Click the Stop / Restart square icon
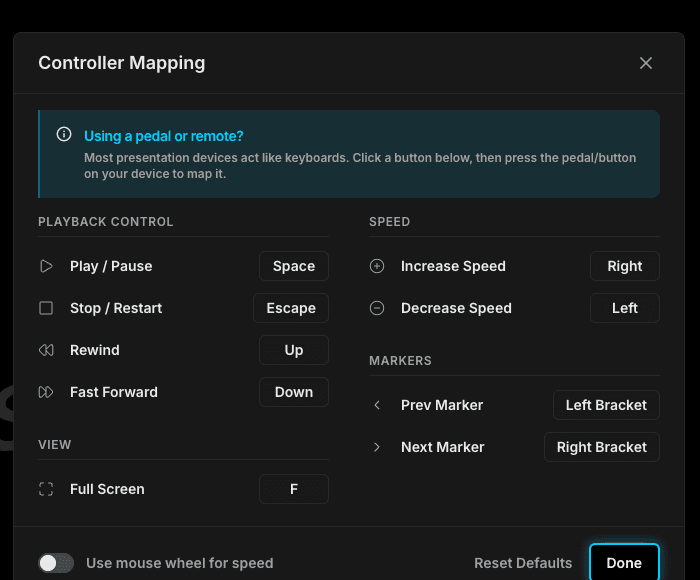The height and width of the screenshot is (580, 700). click(46, 308)
